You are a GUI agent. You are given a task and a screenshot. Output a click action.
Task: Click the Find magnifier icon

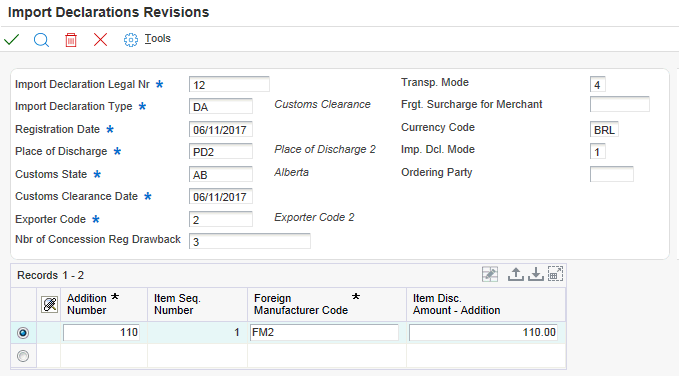[x=41, y=40]
